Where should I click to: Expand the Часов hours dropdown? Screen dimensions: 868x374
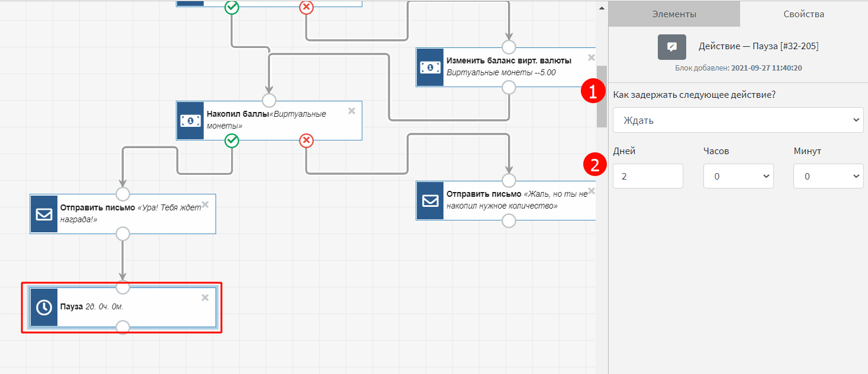(738, 176)
